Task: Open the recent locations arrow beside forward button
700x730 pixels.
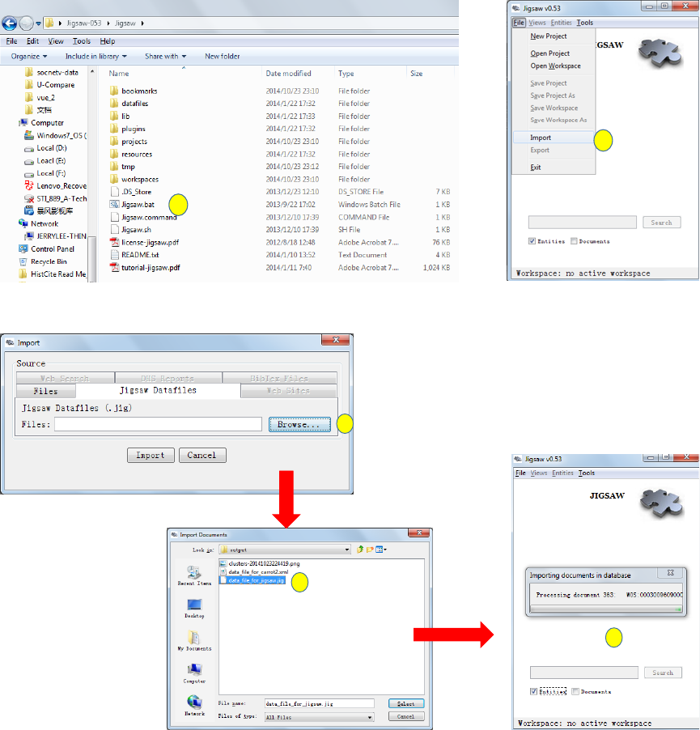Action: [x=38, y=23]
